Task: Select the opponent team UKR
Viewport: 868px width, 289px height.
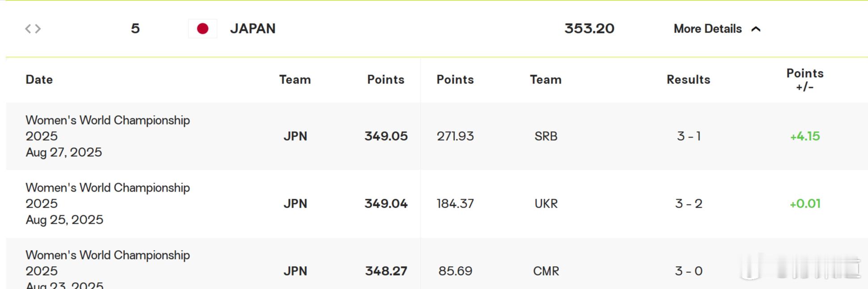Action: [x=546, y=204]
